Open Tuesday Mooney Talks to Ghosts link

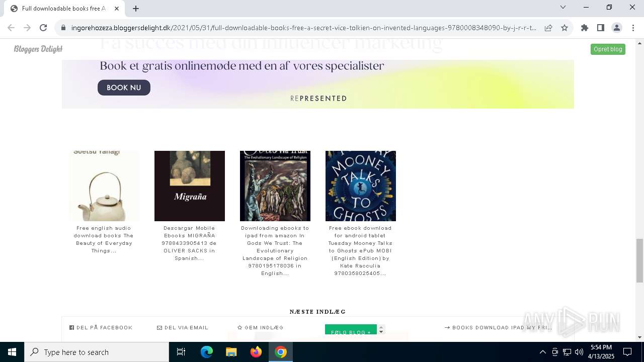click(x=361, y=251)
